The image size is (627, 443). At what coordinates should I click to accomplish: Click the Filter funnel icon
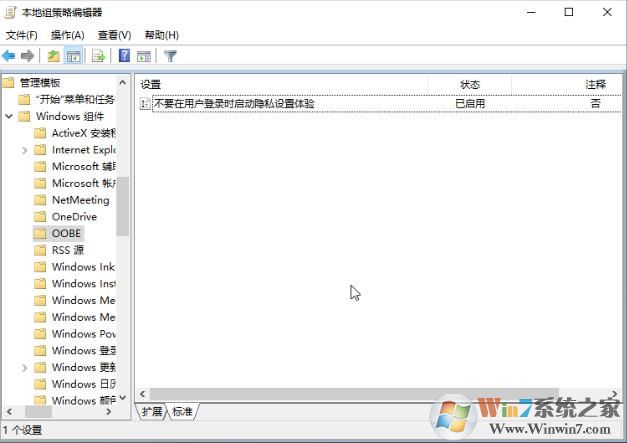point(170,56)
